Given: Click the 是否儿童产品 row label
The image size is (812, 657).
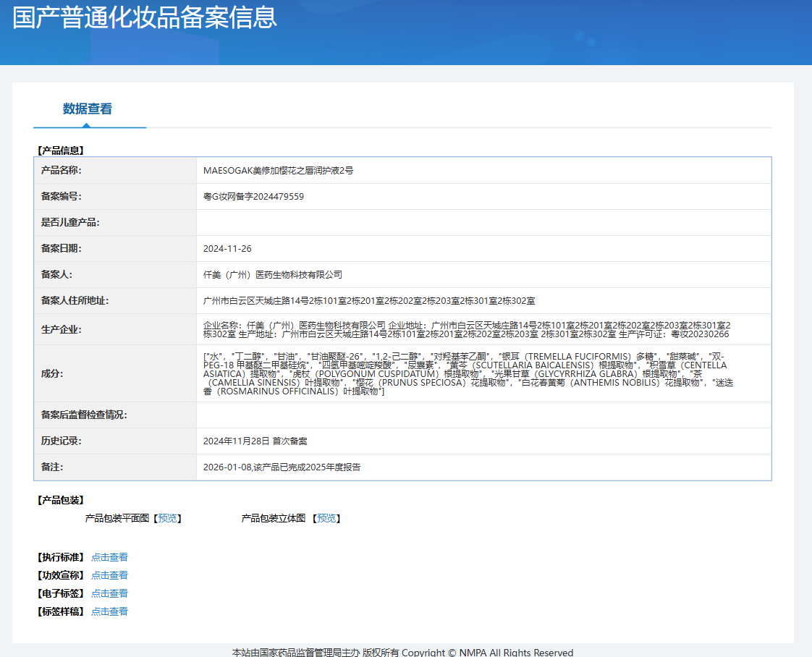Looking at the screenshot, I should pos(70,222).
